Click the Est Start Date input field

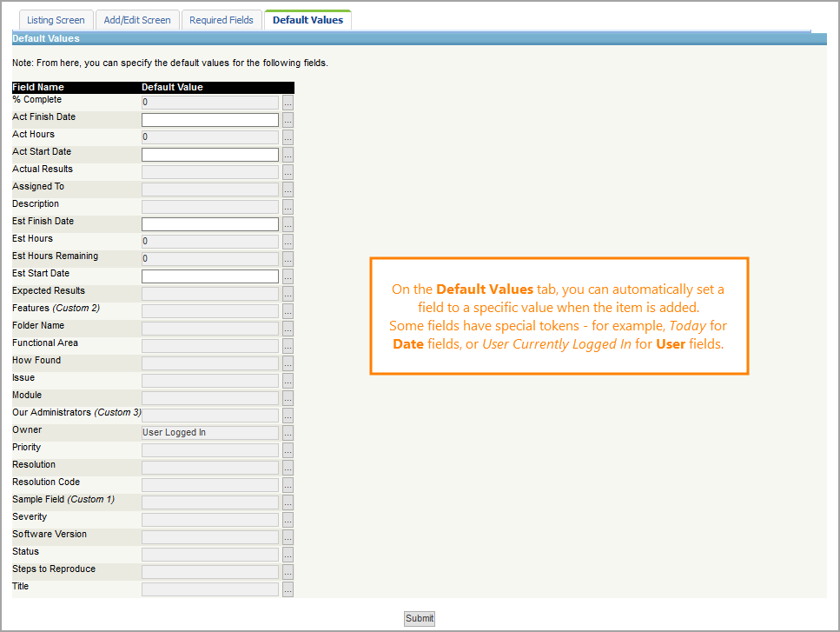209,276
